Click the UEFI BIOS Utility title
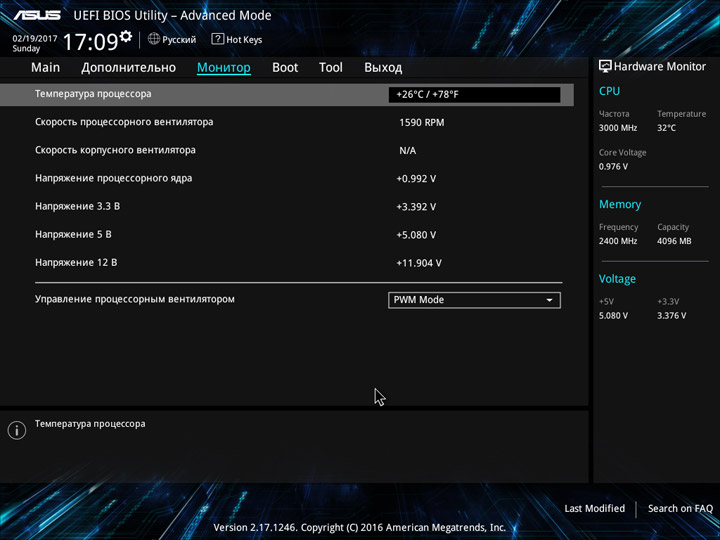The image size is (720, 540). click(172, 16)
